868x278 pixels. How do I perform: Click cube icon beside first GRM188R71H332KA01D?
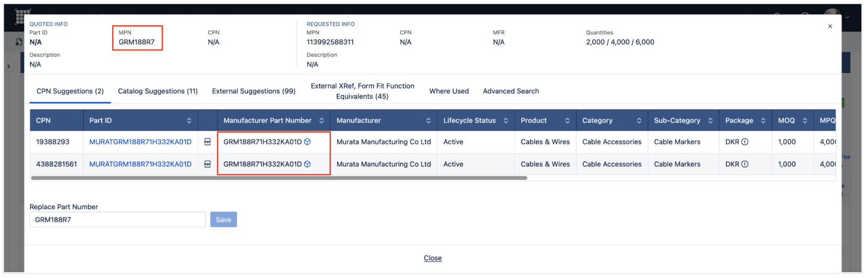(308, 142)
